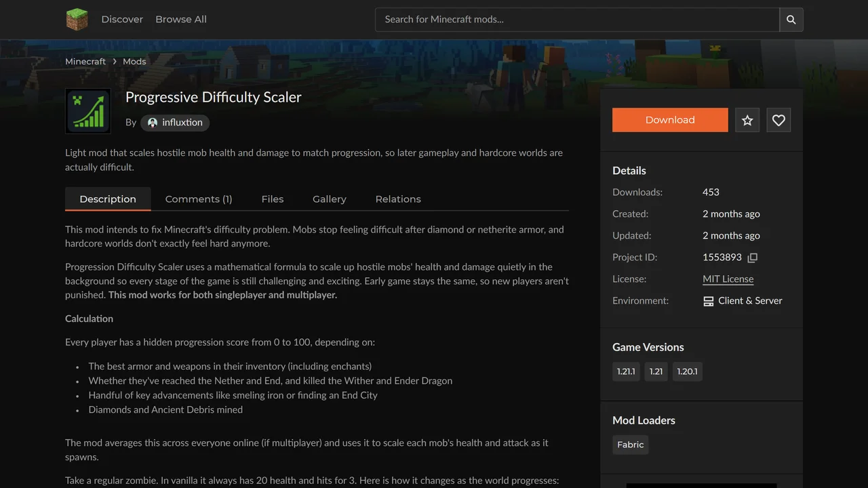Click the Calculation heading
The height and width of the screenshot is (488, 868).
(x=89, y=319)
